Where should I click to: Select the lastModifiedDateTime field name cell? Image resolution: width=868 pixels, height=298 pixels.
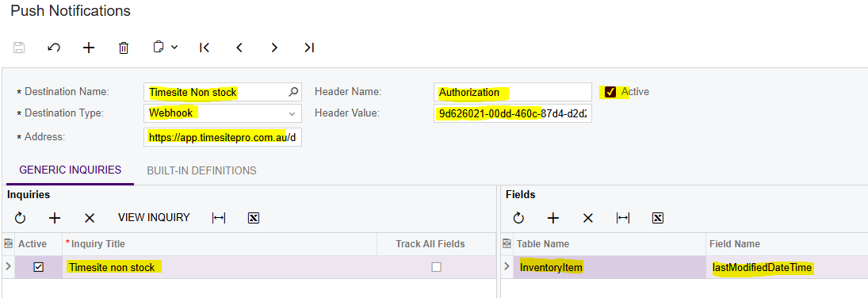(x=786, y=268)
